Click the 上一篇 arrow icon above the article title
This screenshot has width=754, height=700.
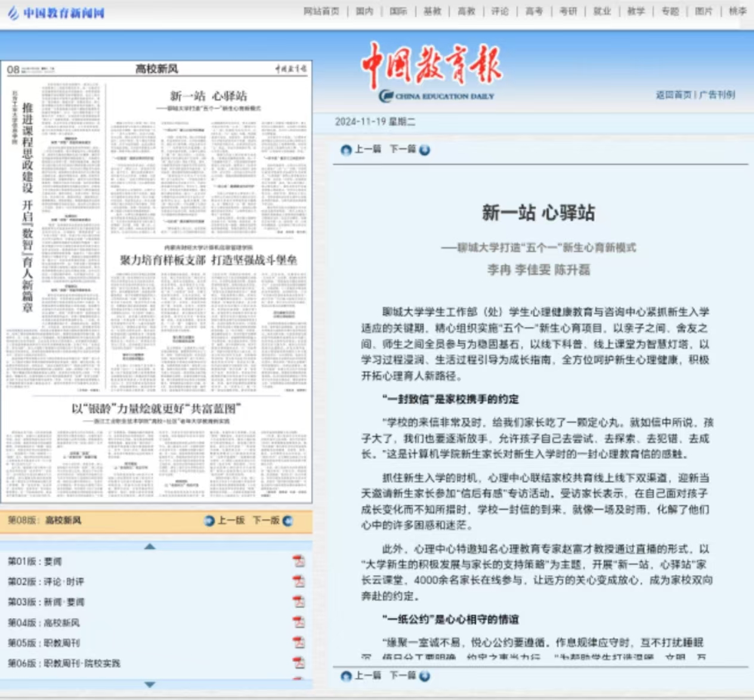[x=346, y=150]
